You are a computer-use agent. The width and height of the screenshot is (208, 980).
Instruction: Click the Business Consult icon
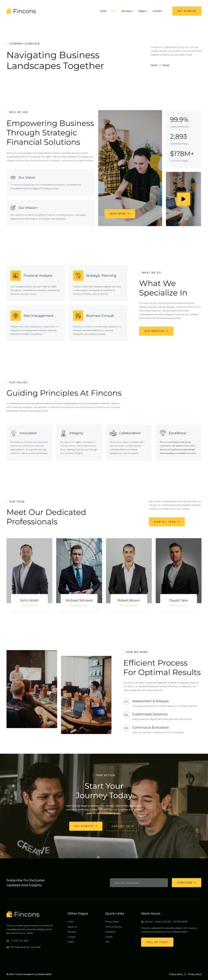78,315
